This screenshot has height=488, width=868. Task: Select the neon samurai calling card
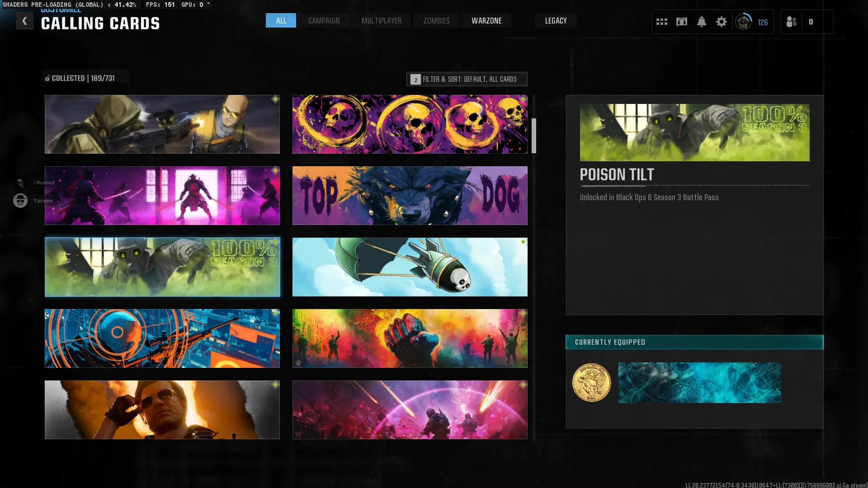(x=162, y=196)
